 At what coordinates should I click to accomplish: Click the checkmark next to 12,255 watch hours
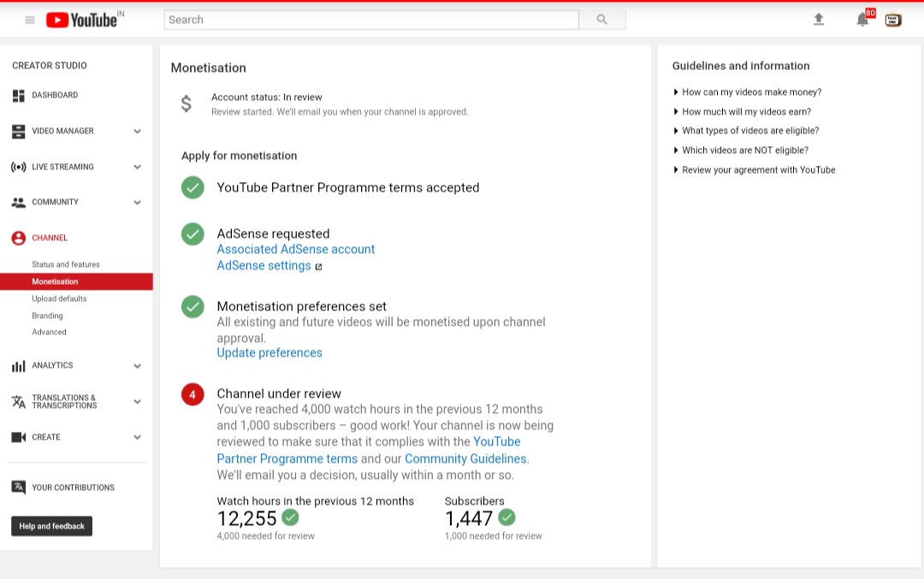[x=290, y=517]
